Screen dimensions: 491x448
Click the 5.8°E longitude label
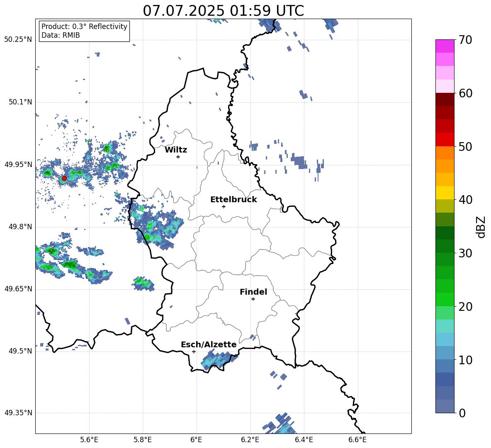[143, 440]
